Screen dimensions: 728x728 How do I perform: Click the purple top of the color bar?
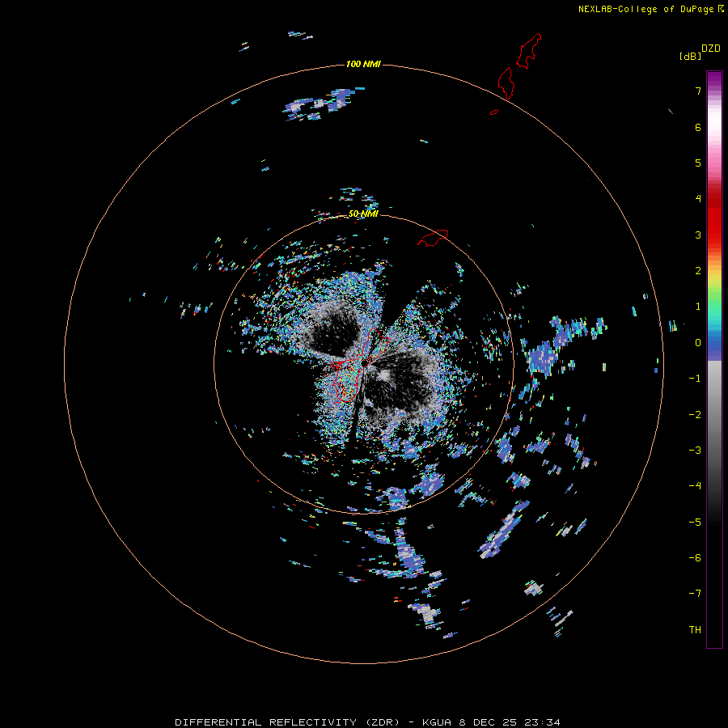coord(714,79)
